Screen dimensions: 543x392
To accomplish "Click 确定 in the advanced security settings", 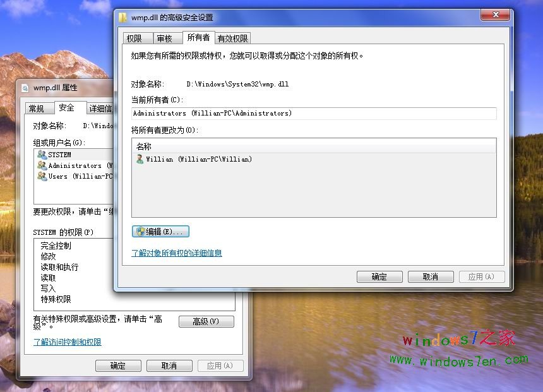I will 379,276.
